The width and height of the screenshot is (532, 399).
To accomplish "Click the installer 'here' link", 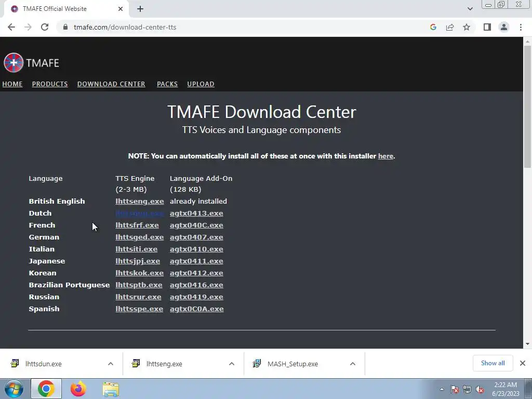I will [x=386, y=156].
